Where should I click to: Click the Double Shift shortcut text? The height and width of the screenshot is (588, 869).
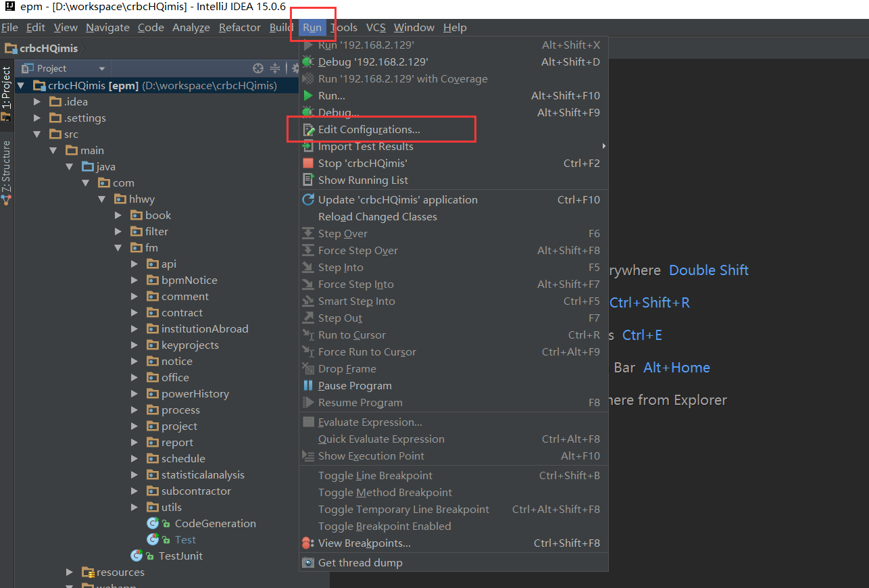[709, 270]
